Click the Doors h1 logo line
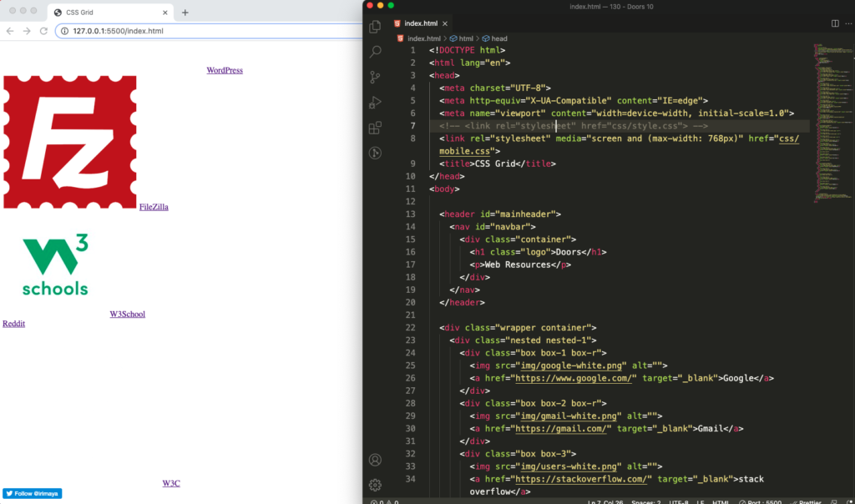Viewport: 855px width, 504px height. (x=539, y=252)
